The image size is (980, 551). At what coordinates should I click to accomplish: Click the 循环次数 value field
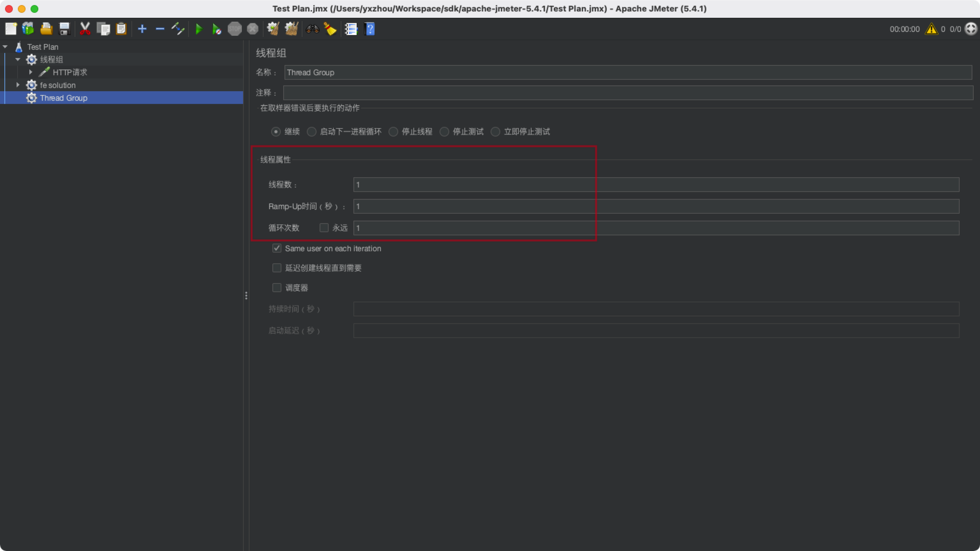(x=656, y=228)
